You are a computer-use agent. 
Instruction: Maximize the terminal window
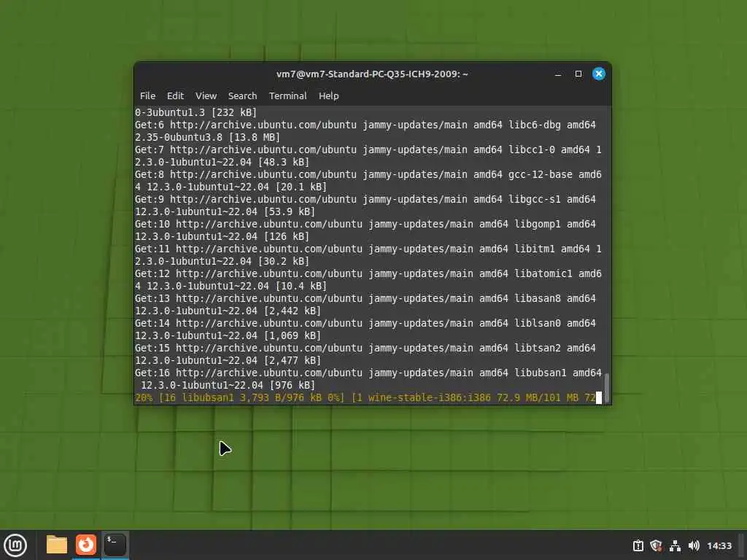[x=578, y=74]
